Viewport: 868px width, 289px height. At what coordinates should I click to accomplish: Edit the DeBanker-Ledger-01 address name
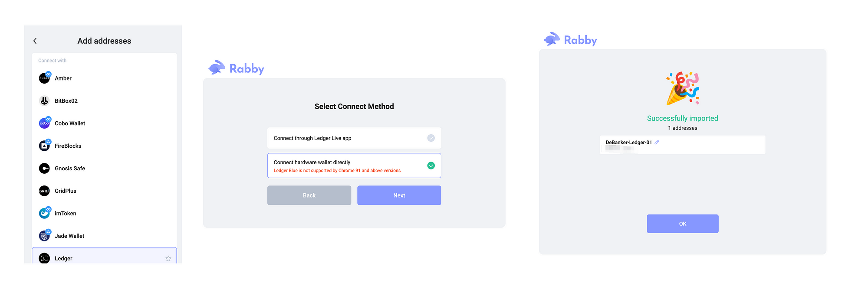[x=657, y=142]
